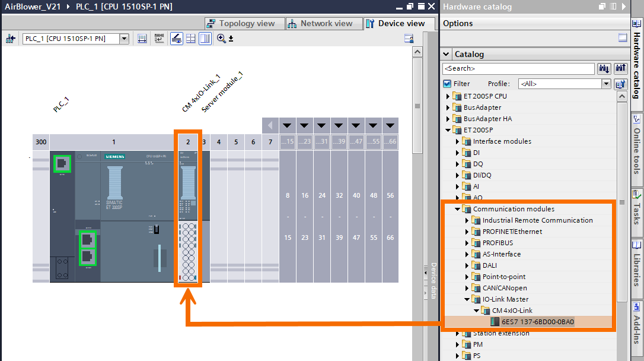Select the CM 4xIO-Link folder
Viewport: 644px width, 361px height.
pyautogui.click(x=512, y=311)
